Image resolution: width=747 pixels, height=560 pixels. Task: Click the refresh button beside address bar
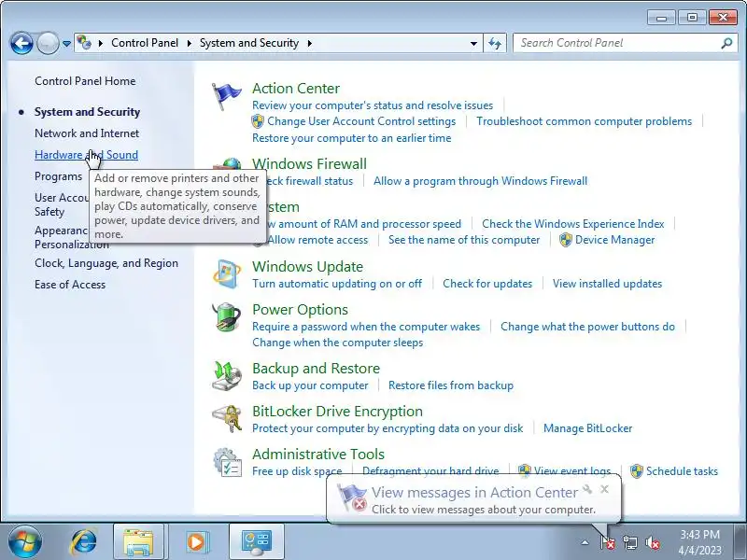point(495,43)
